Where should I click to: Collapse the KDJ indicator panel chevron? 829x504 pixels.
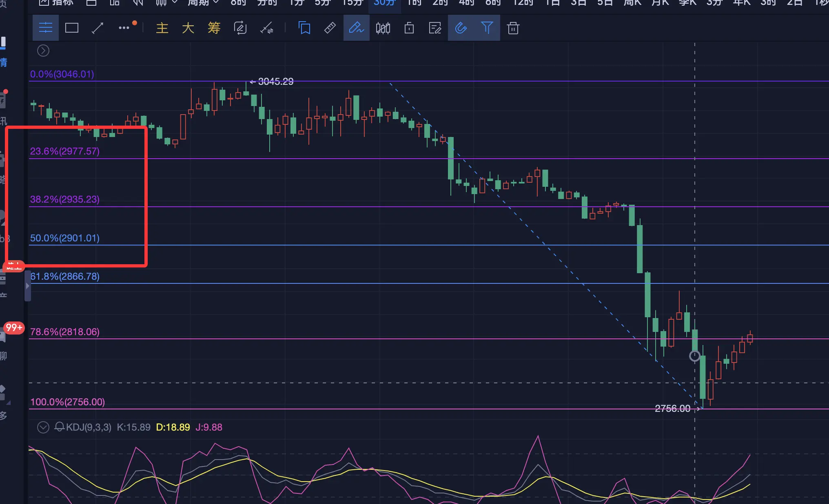coord(43,427)
